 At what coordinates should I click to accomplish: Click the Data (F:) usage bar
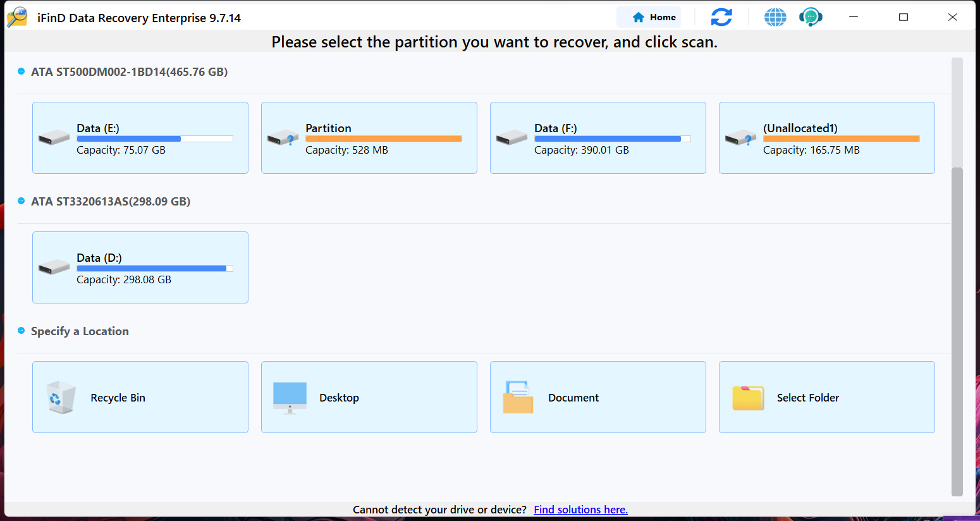(613, 138)
